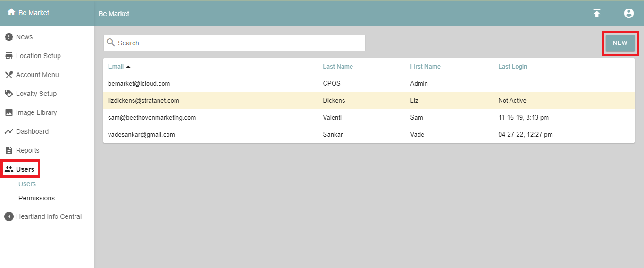Click the upload arrow icon in header
The width and height of the screenshot is (644, 268).
pos(597,13)
